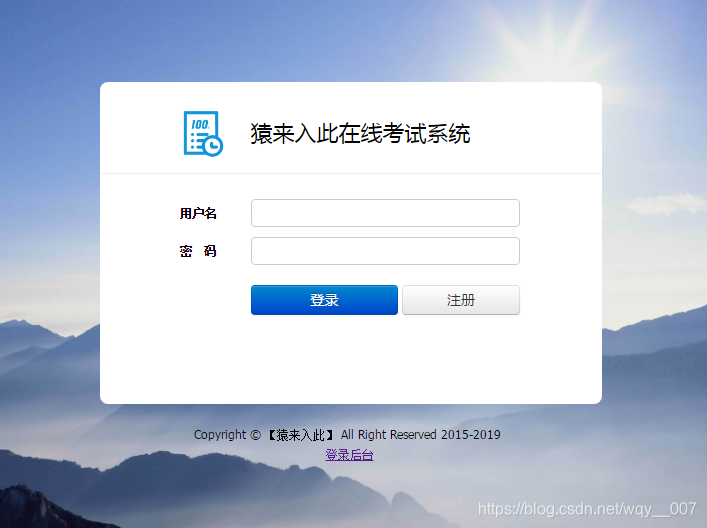
Task: Click the 密码 label
Action: [x=198, y=251]
